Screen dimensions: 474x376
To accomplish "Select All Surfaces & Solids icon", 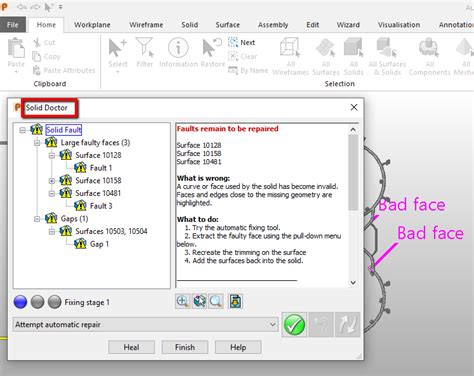I will click(387, 48).
